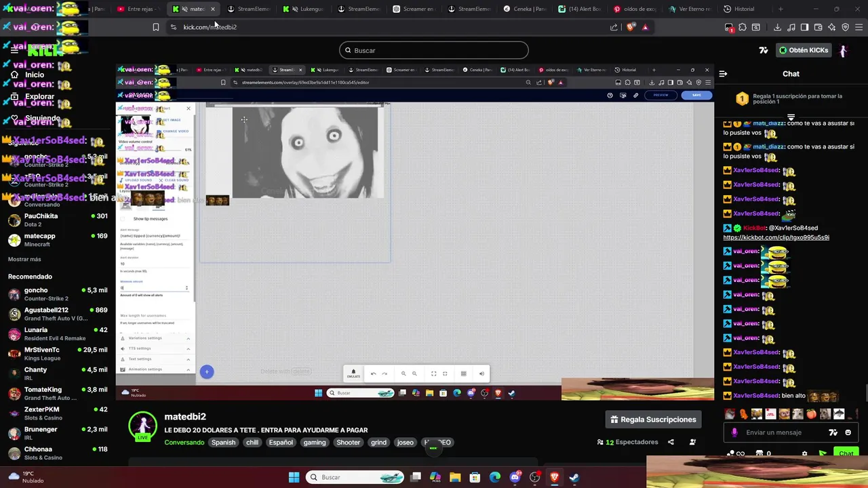Open the browser downloads icon

coord(777,27)
